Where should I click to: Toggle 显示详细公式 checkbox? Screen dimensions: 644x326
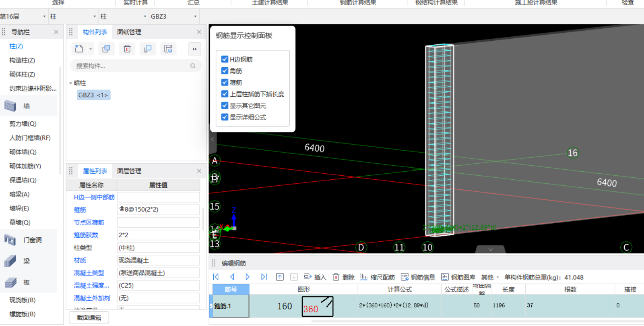[x=225, y=117]
